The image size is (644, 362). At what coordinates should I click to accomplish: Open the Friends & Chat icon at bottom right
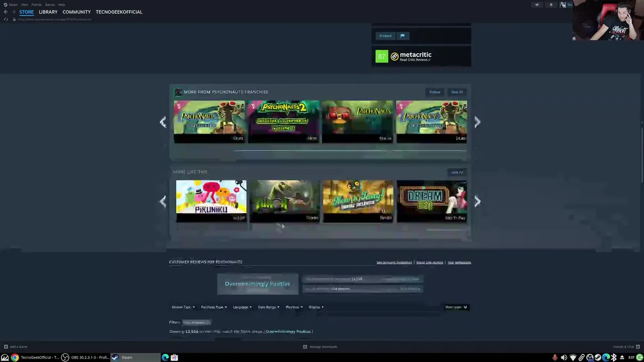pyautogui.click(x=637, y=346)
